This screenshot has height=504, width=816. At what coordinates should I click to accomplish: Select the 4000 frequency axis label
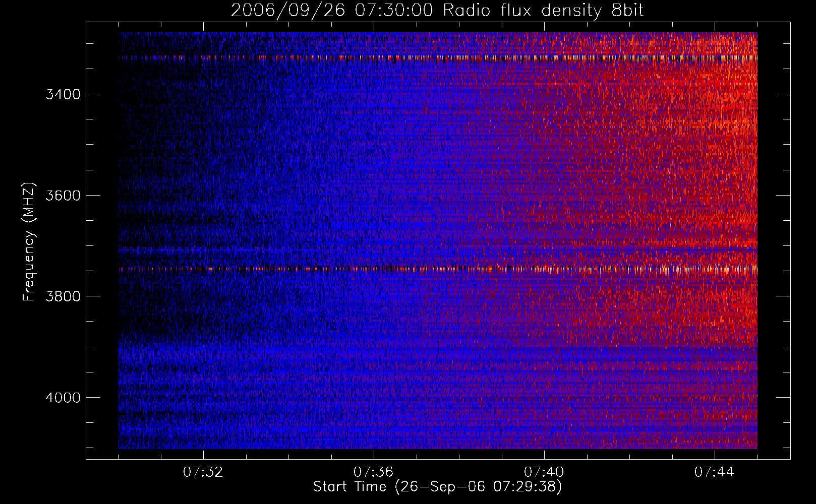tap(63, 397)
